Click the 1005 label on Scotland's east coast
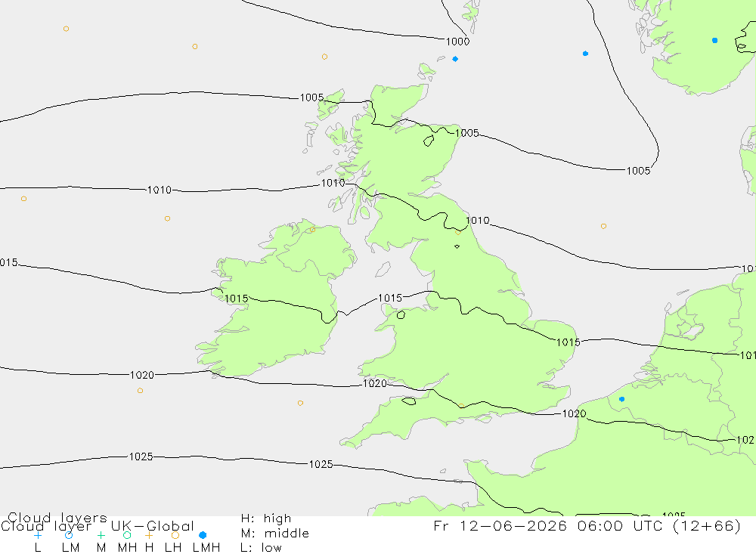This screenshot has width=756, height=554. coord(467,133)
